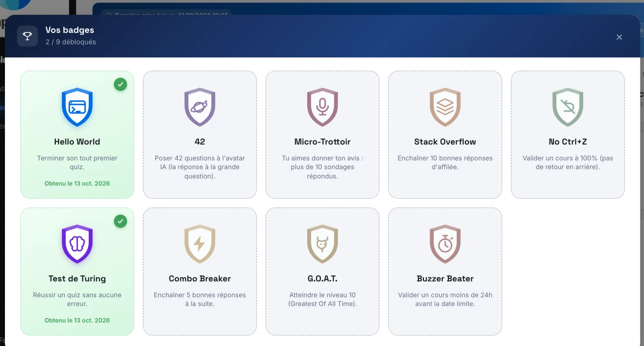Click green checkmark on Test de Turing card
This screenshot has height=346, width=644.
[x=120, y=221]
